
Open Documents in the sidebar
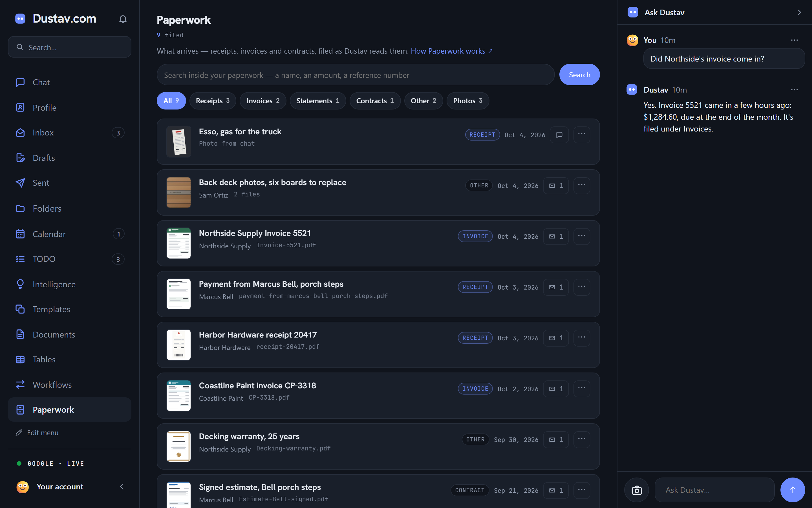(69, 335)
